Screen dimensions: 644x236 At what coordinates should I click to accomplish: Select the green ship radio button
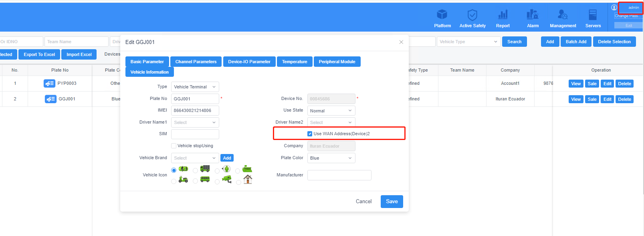tap(238, 171)
